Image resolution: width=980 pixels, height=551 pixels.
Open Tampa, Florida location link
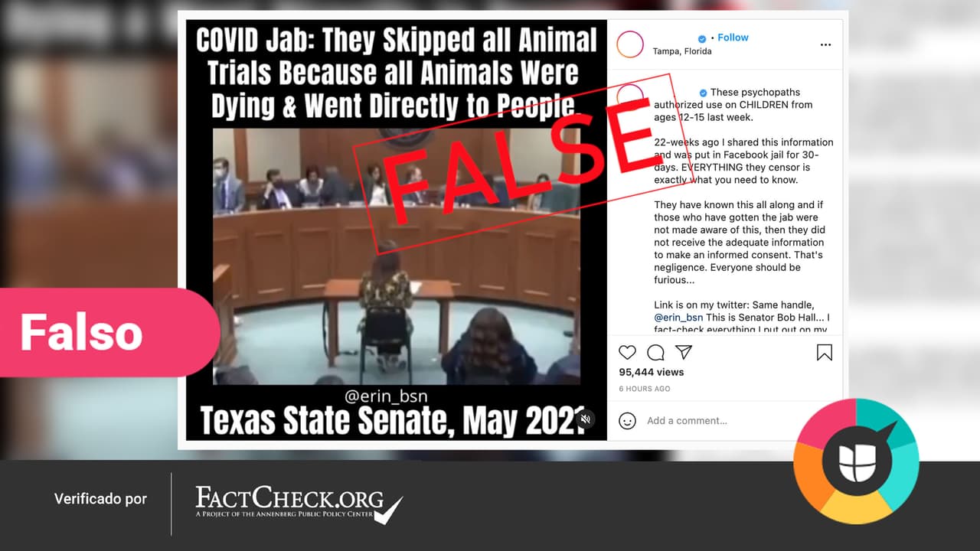click(x=682, y=51)
